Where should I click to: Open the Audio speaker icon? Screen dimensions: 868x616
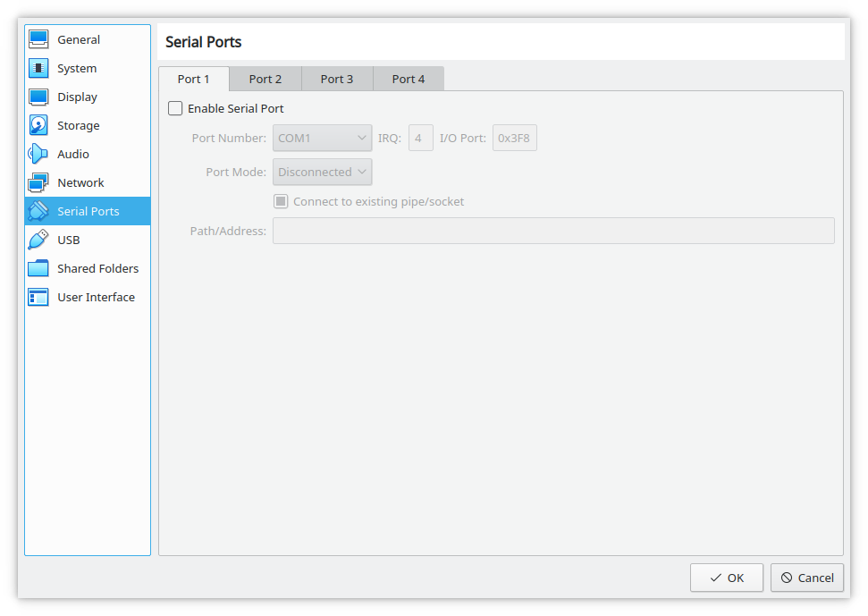[38, 154]
